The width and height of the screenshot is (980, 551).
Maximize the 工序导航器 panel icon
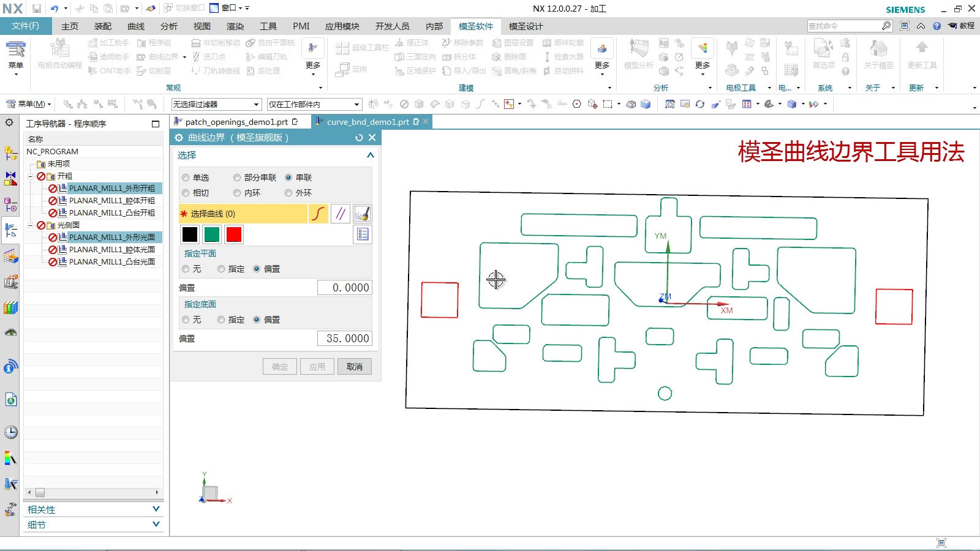(x=156, y=124)
